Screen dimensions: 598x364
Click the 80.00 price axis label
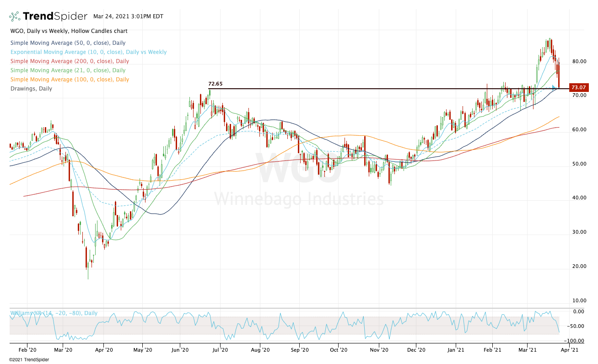pos(578,61)
